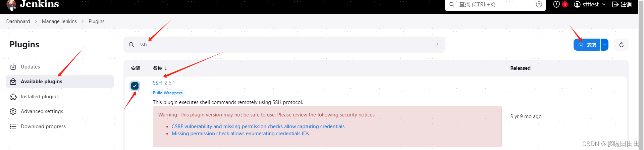Viewport: 644px width, 150px height.
Task: Click the Build Wrappers category tag
Action: point(168,93)
